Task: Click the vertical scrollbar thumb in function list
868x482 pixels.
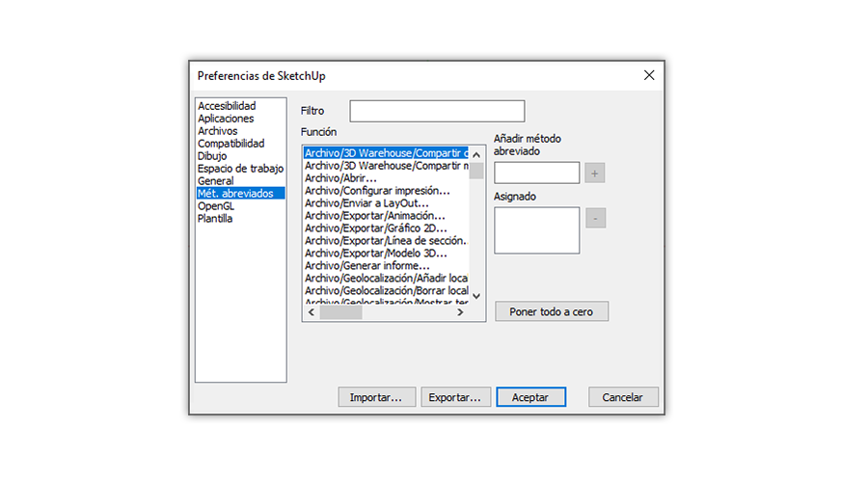Action: [476, 171]
